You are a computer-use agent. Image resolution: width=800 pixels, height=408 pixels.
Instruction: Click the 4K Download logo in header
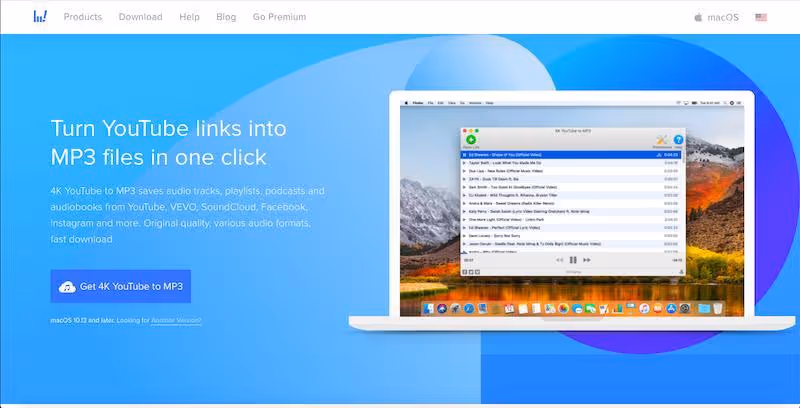tap(40, 16)
